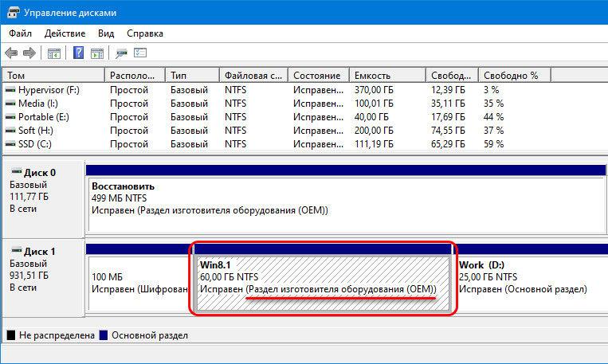Click the Диск 1 drive icon
Screen dimensions: 608x364
tap(16, 250)
